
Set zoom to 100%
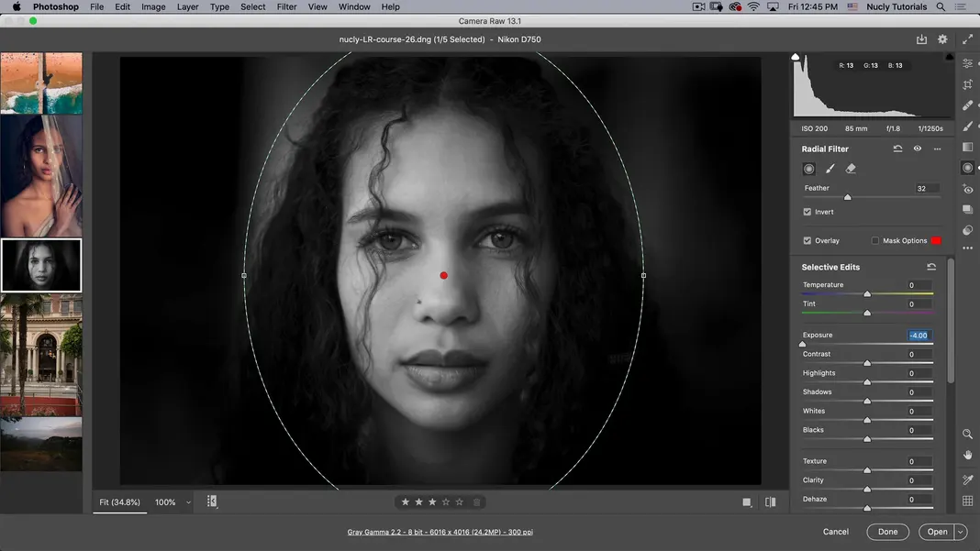tap(165, 502)
